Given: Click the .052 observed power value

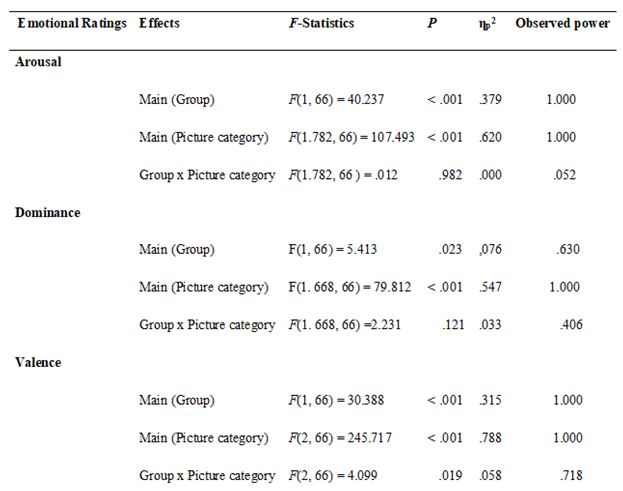Looking at the screenshot, I should [x=568, y=174].
